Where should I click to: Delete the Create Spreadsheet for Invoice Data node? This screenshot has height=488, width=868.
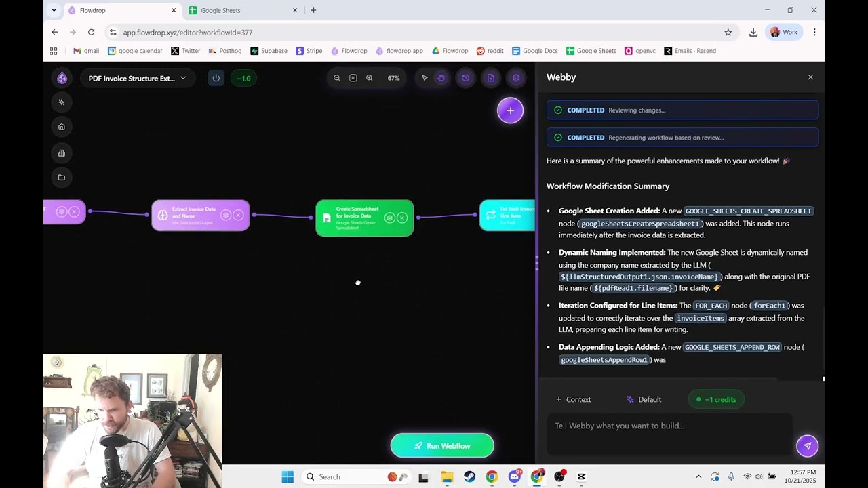point(402,218)
